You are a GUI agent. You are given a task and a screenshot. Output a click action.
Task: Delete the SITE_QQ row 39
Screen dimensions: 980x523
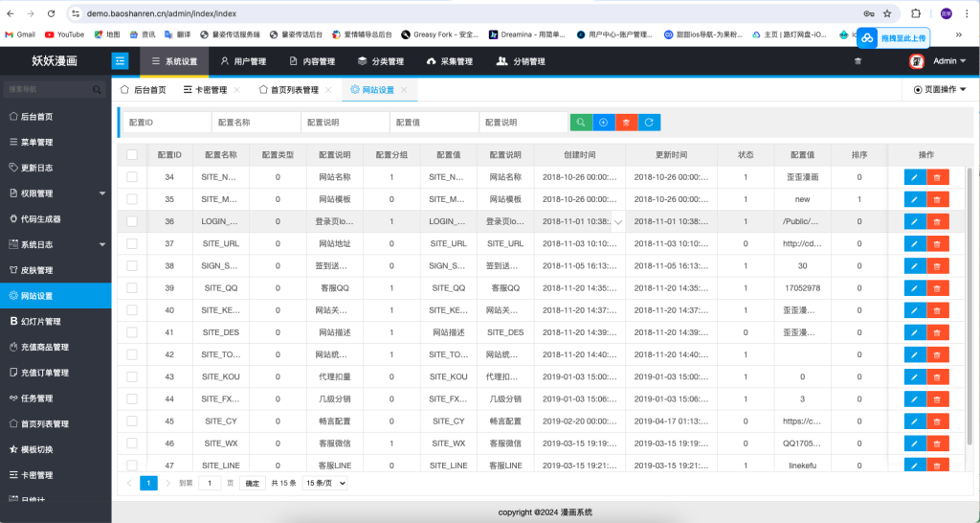pos(938,287)
